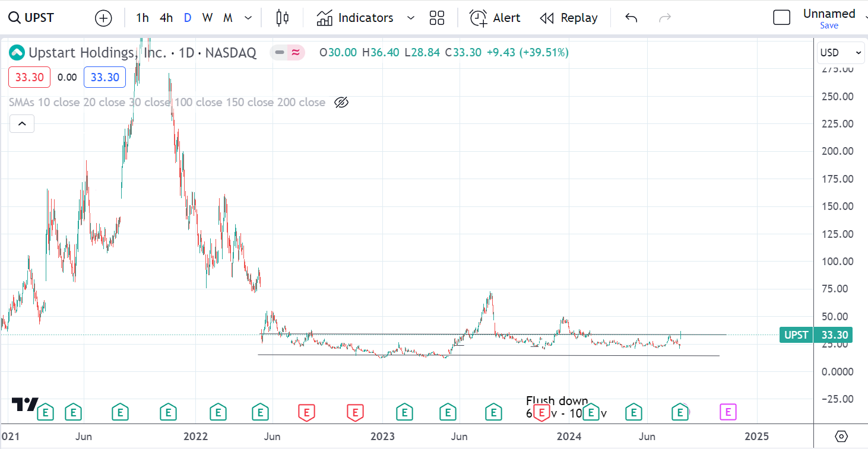Open the indicator templates grid icon

[x=437, y=18]
